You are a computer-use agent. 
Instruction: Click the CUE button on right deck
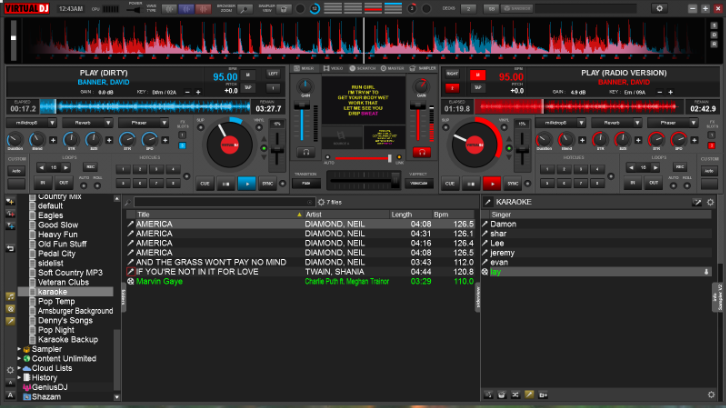tap(450, 183)
